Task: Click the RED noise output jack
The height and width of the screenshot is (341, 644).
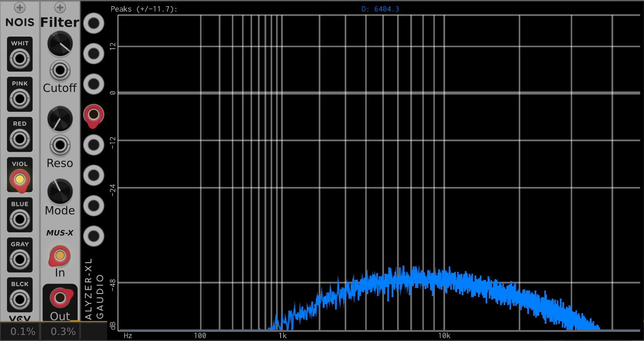Action: (x=20, y=139)
